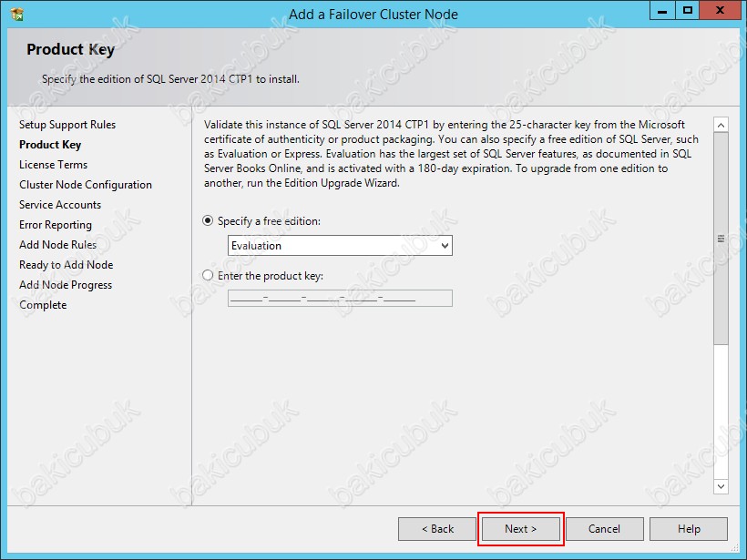Image resolution: width=747 pixels, height=560 pixels.
Task: Minimize the Add a Failover Cluster Node window
Action: 662,11
